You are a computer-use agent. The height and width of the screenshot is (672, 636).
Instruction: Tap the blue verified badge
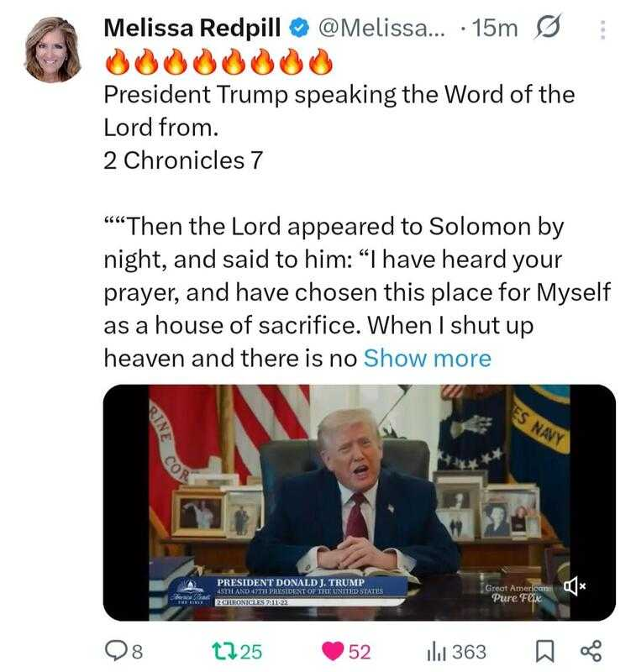[298, 29]
